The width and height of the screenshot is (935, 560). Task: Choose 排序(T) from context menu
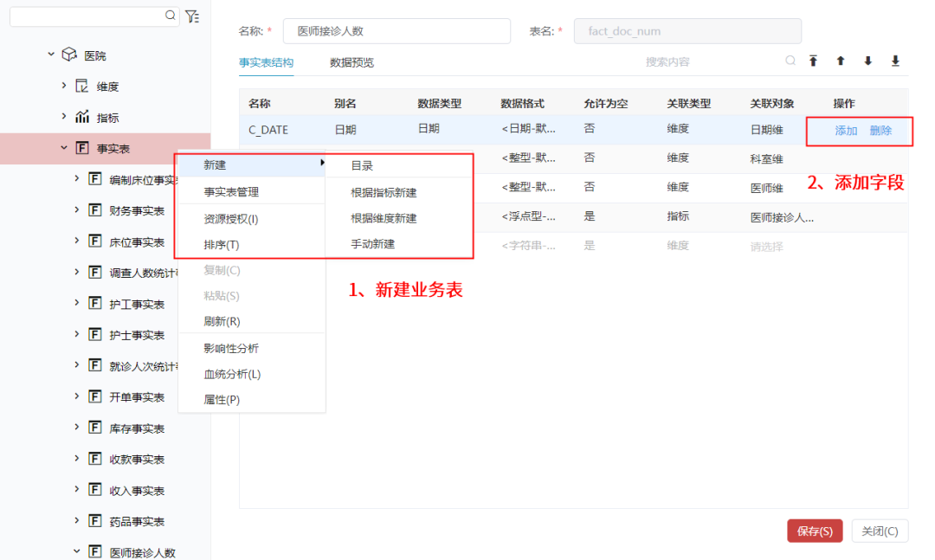(252, 245)
